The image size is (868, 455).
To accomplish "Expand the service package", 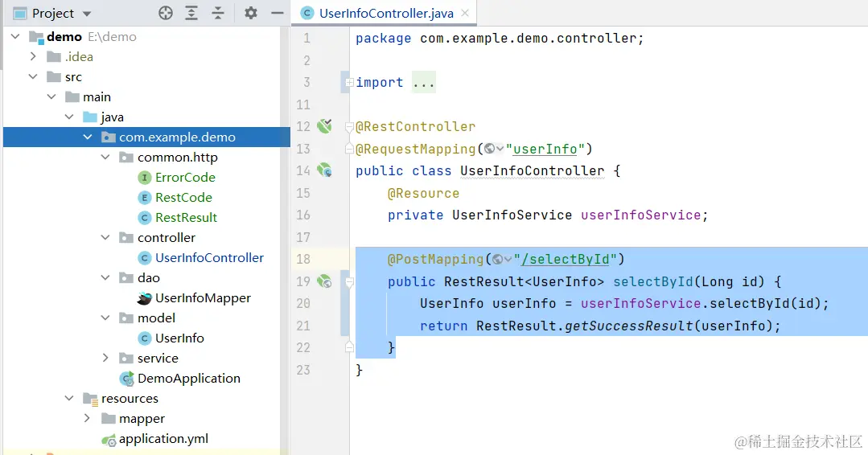I will (105, 358).
